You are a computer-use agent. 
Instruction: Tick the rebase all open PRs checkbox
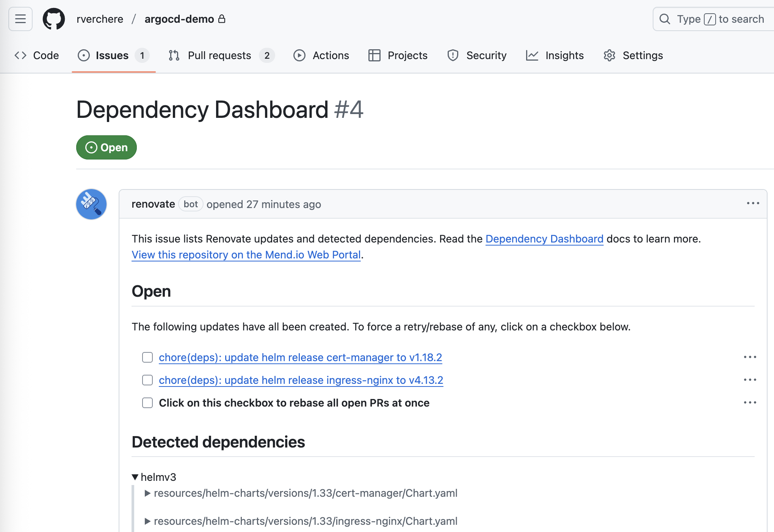147,403
